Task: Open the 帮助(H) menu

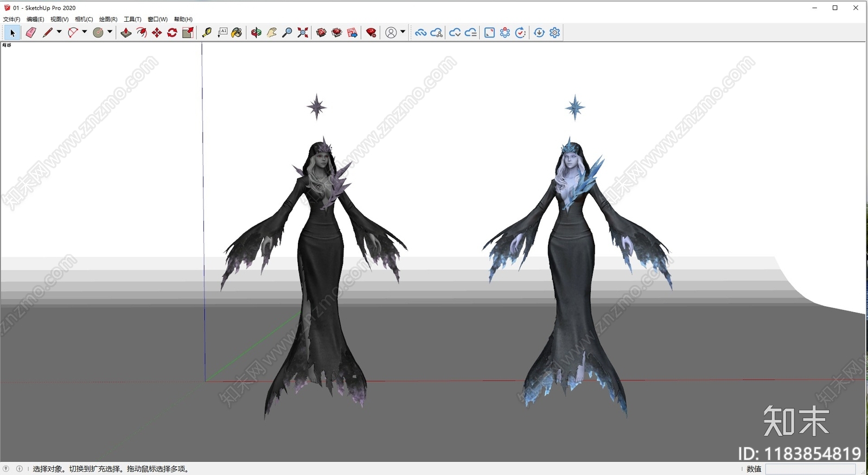Action: click(183, 20)
